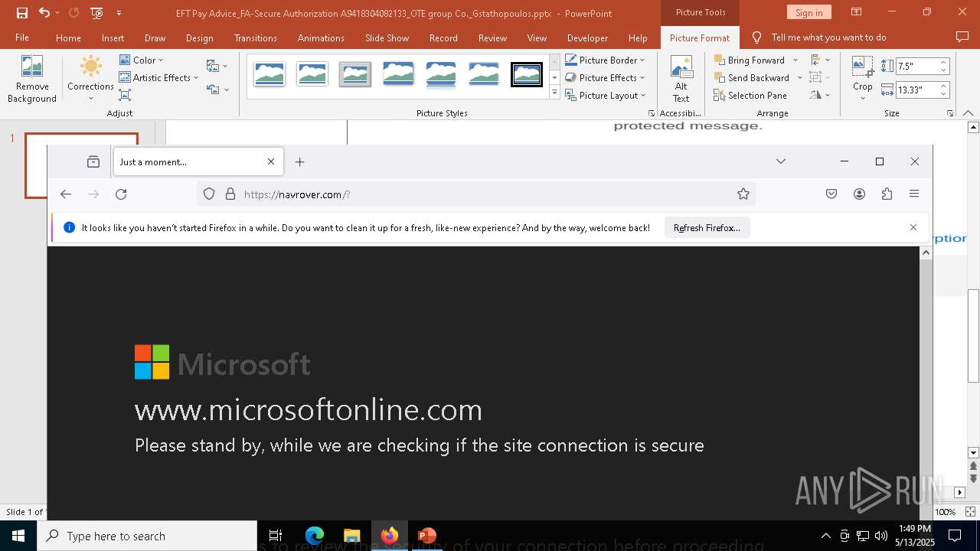Switch to the Home tab
980x551 pixels.
pos(68,37)
